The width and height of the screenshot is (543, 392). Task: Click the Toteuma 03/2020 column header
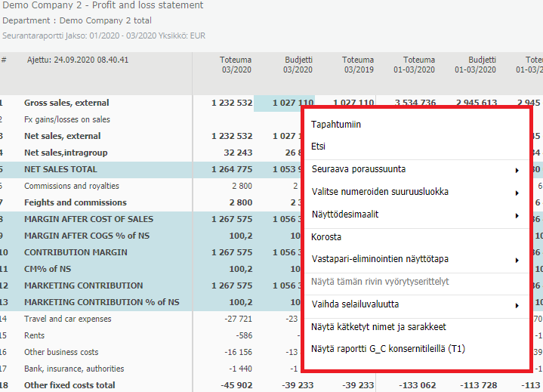point(236,65)
